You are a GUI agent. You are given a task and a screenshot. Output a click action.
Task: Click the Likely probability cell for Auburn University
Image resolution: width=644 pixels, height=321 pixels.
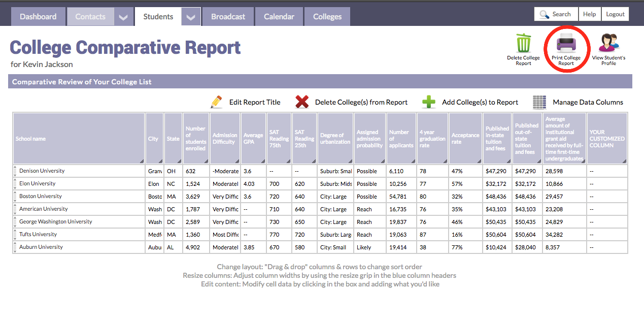(370, 247)
